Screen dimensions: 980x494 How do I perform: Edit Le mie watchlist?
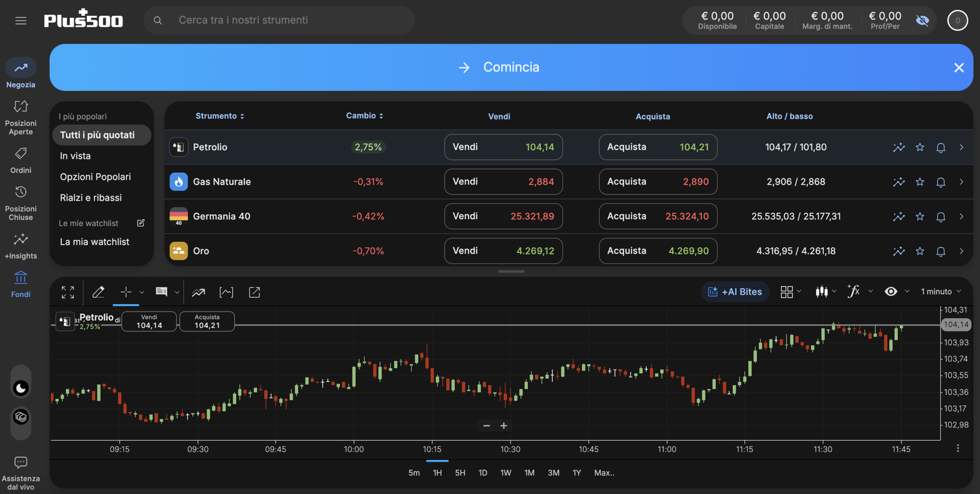pos(141,223)
